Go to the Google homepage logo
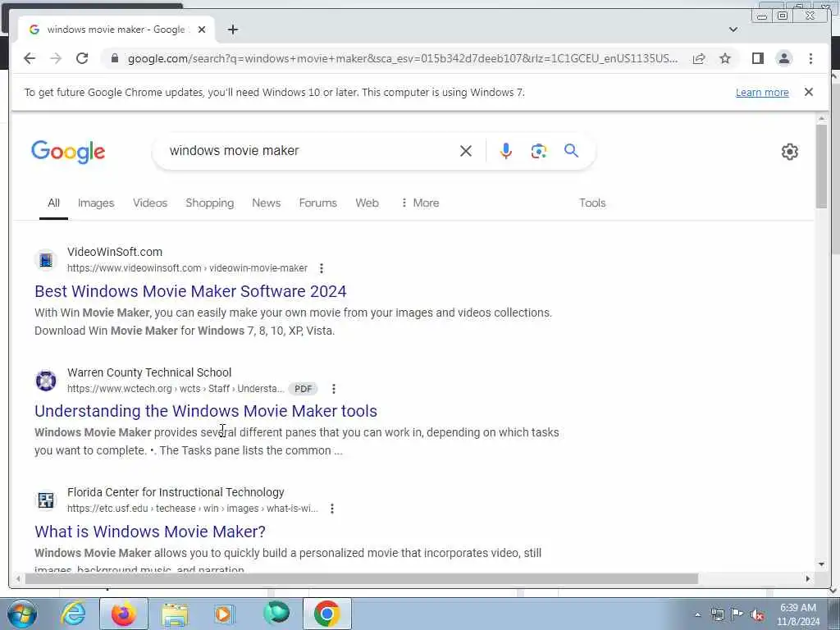The width and height of the screenshot is (840, 630). (x=68, y=152)
